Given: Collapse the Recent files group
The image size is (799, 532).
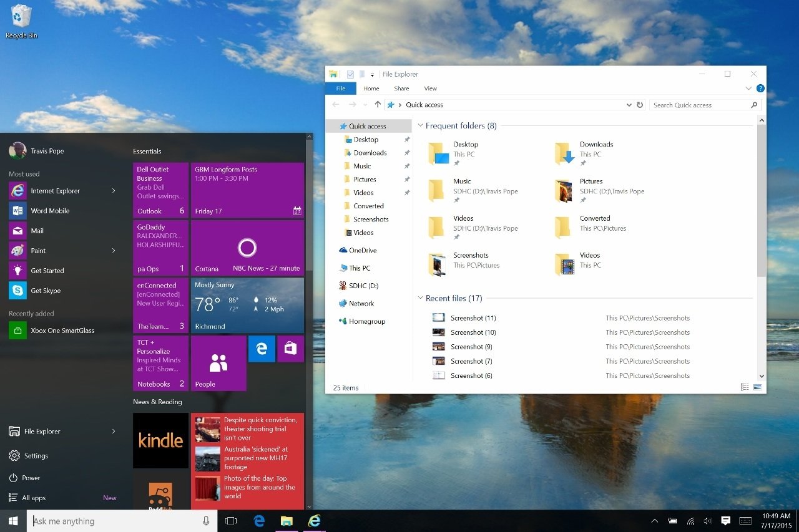Looking at the screenshot, I should tap(421, 299).
